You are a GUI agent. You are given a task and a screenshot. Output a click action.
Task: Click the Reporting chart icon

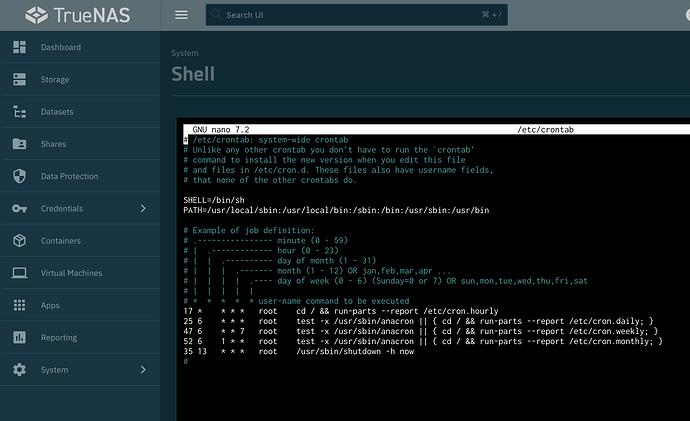[19, 337]
